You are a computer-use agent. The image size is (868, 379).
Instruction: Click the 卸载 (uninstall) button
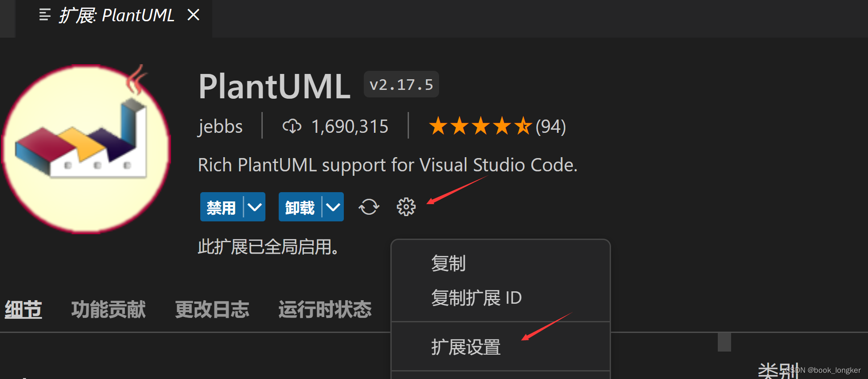coord(300,207)
